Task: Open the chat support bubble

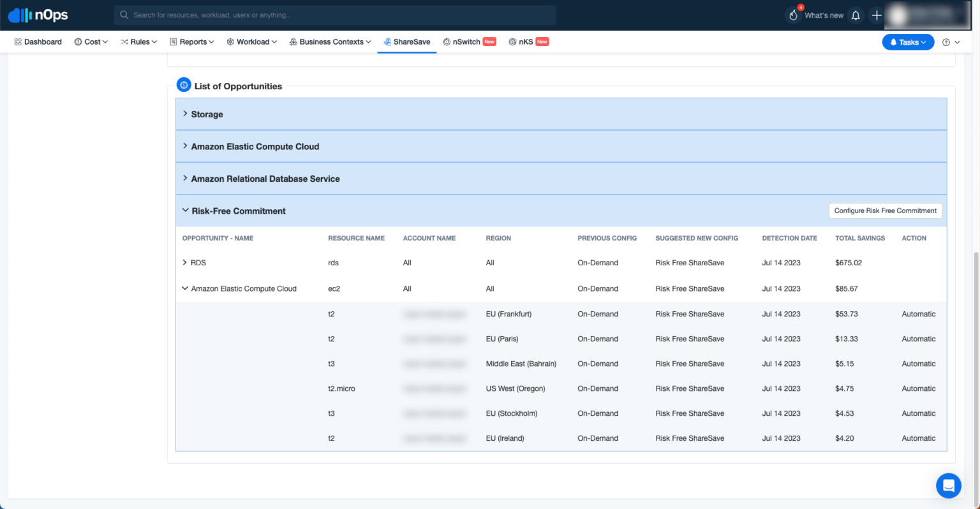Action: 949,485
